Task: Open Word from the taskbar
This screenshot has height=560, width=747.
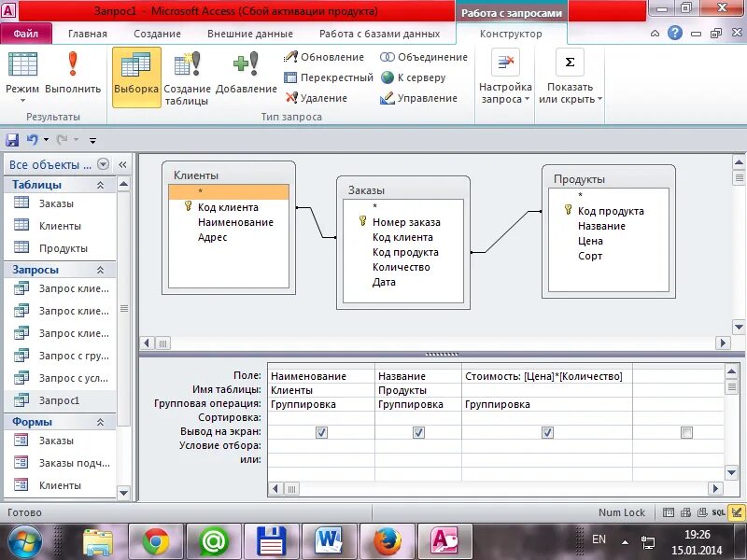Action: click(329, 541)
